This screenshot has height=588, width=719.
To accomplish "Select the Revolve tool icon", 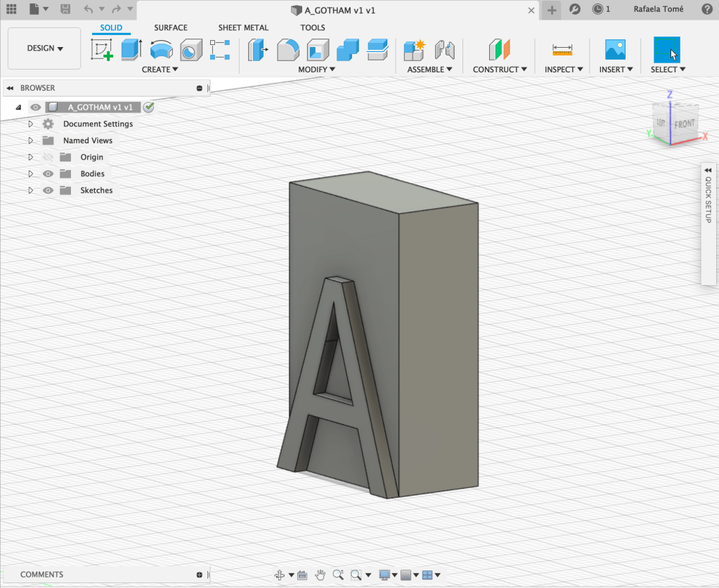I will tap(161, 50).
